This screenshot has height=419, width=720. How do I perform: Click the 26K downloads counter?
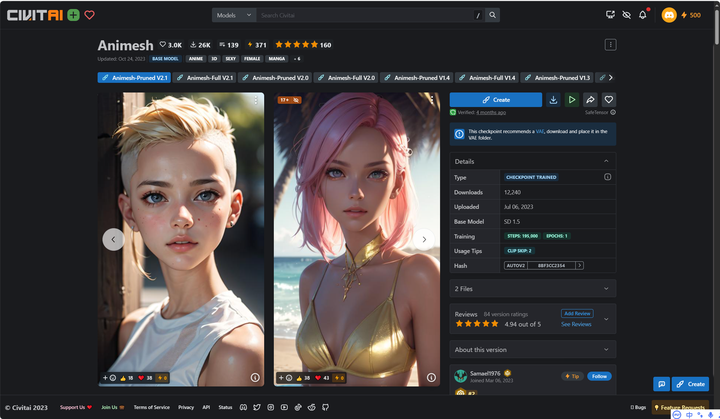201,45
